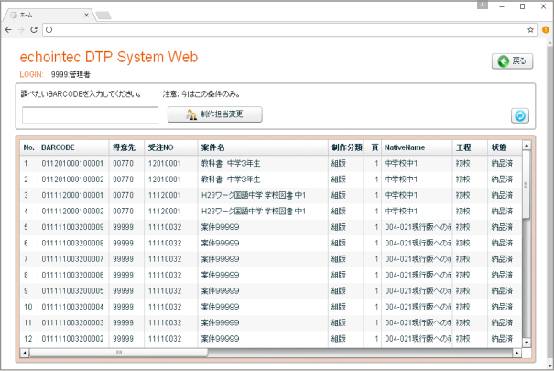Image resolution: width=554 pixels, height=371 pixels.
Task: Click the table's horizontal scroll-right arrow
Action: 517,352
